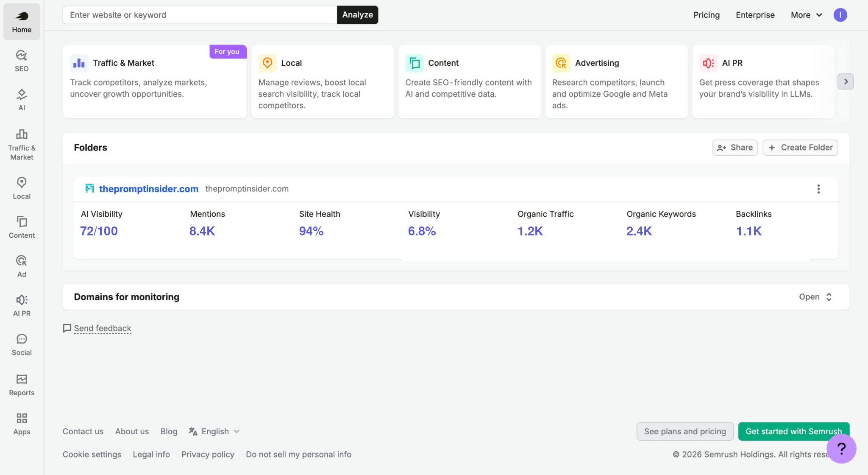
Task: Click Organic Keywords value 2.4K
Action: coord(639,231)
